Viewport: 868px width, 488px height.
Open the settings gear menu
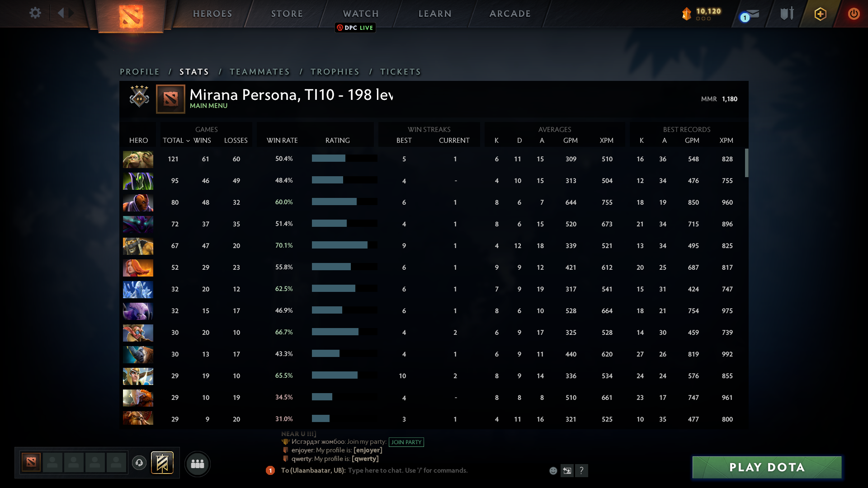pyautogui.click(x=35, y=13)
